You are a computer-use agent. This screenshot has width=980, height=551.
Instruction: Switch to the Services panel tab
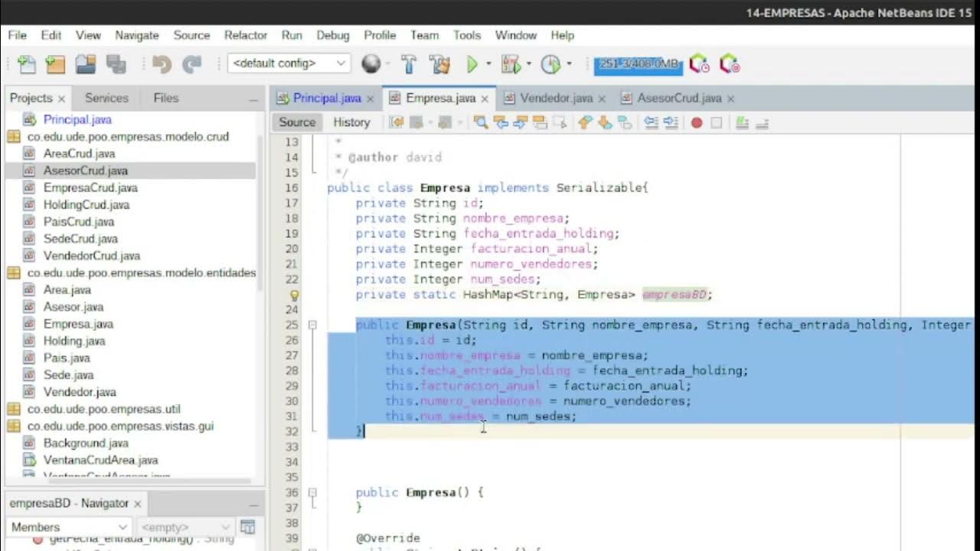106,98
